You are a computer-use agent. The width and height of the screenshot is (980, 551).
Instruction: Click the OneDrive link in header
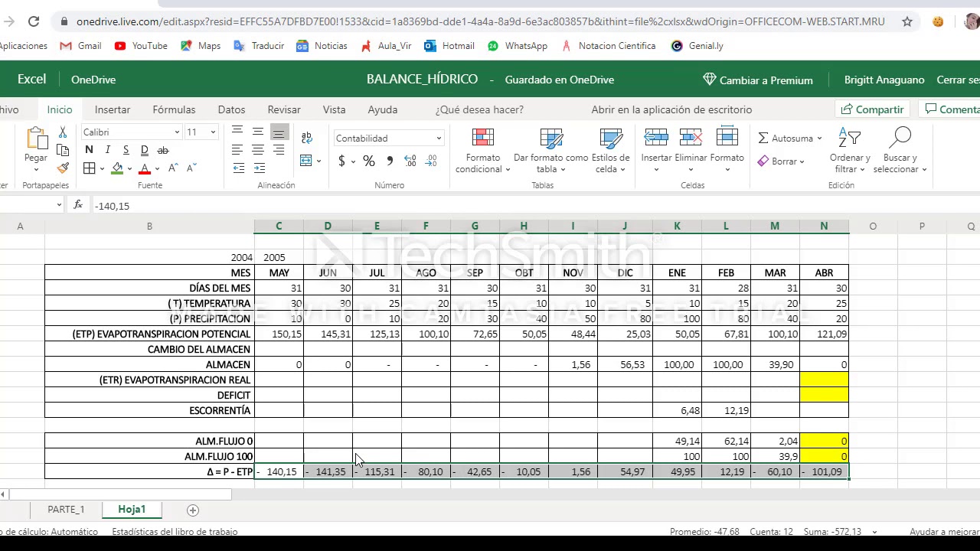[93, 80]
